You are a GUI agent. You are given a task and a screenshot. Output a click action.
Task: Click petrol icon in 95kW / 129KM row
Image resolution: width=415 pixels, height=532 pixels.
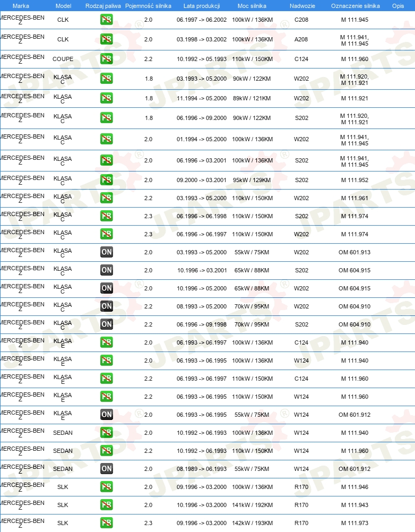point(107,180)
